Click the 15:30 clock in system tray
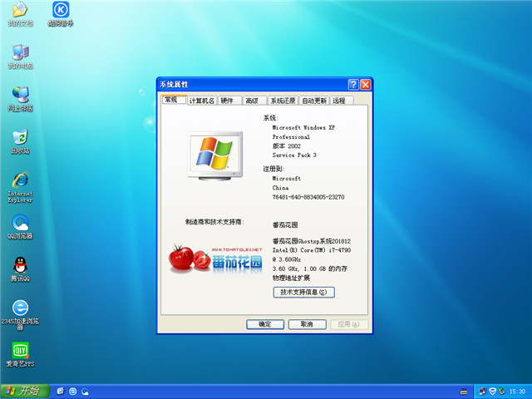Viewport: 532px width, 399px height. 517,392
